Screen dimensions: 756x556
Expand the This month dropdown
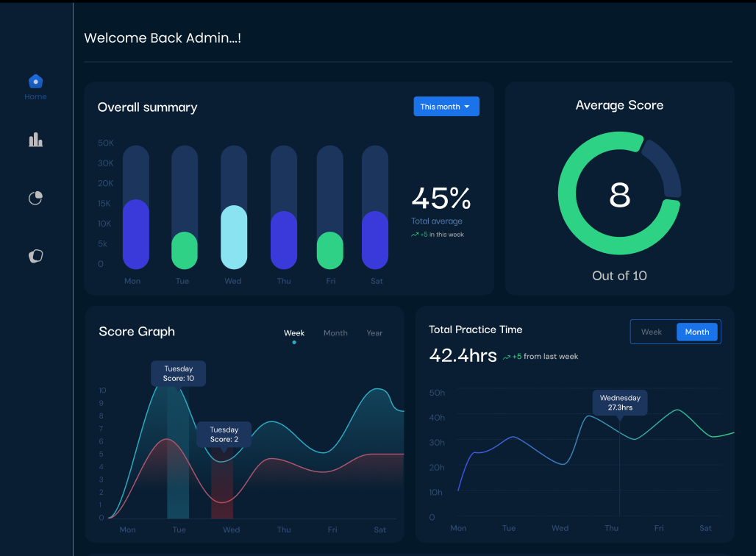click(x=446, y=107)
